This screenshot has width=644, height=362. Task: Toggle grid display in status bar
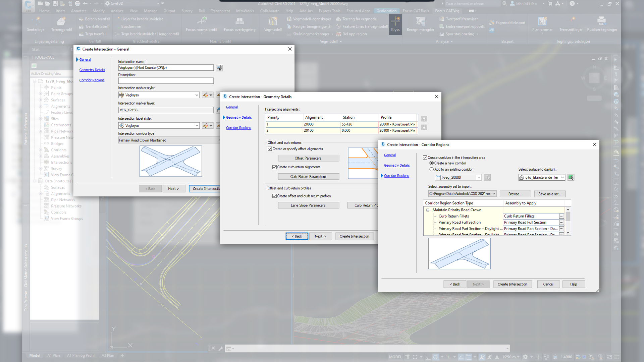tap(407, 357)
